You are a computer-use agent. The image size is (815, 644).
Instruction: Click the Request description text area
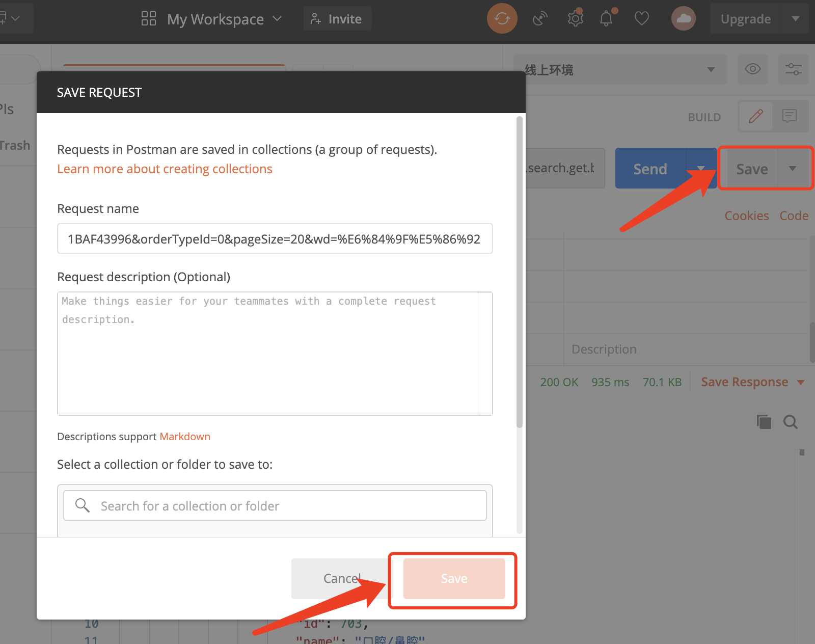(275, 354)
